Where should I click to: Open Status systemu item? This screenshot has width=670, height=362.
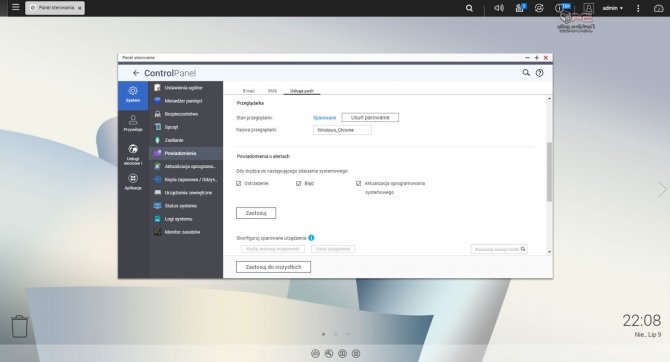click(x=186, y=206)
